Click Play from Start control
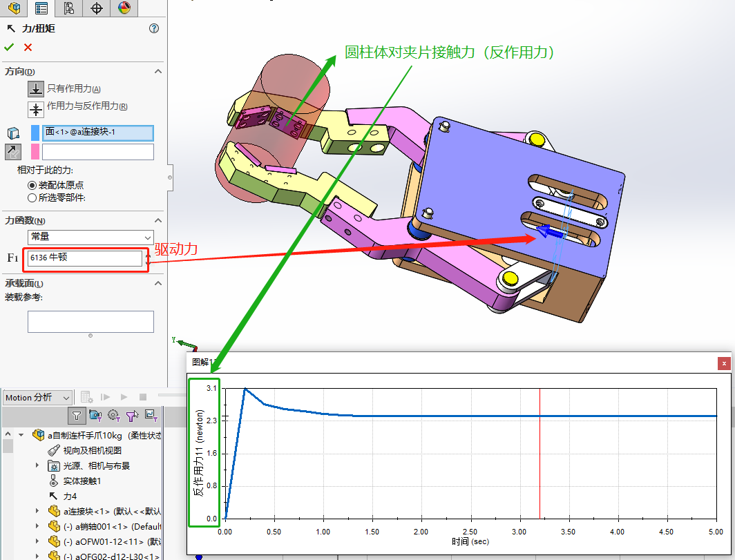Viewport: 735px width, 560px height. pyautogui.click(x=106, y=397)
